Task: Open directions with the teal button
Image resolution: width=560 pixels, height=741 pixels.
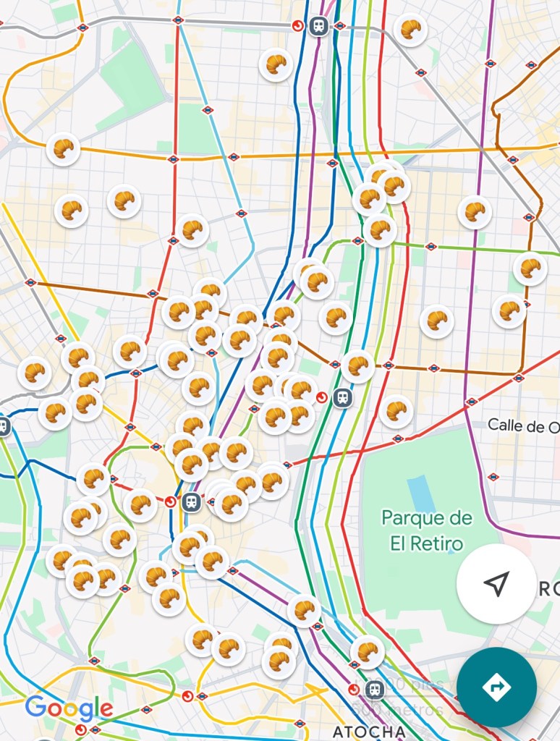Action: pos(496,687)
